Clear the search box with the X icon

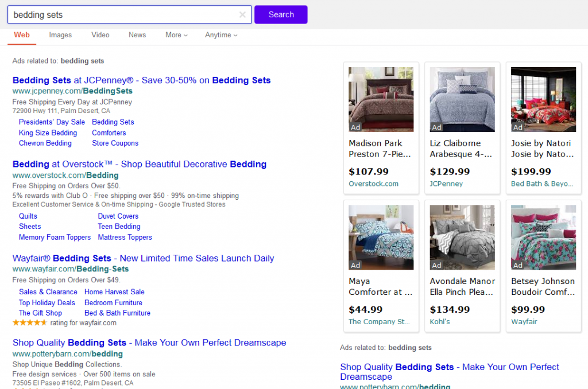coord(242,15)
